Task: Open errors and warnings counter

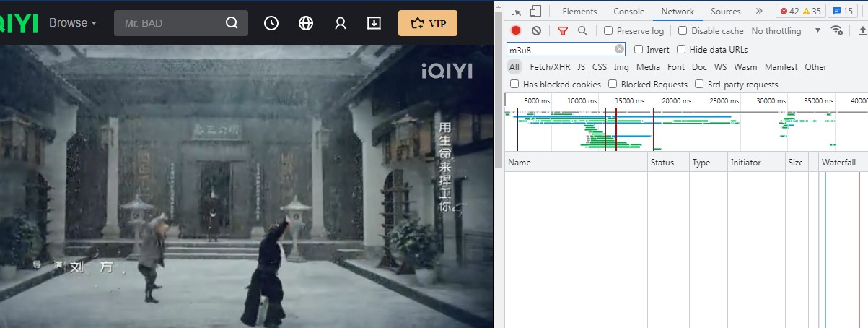Action: click(799, 11)
